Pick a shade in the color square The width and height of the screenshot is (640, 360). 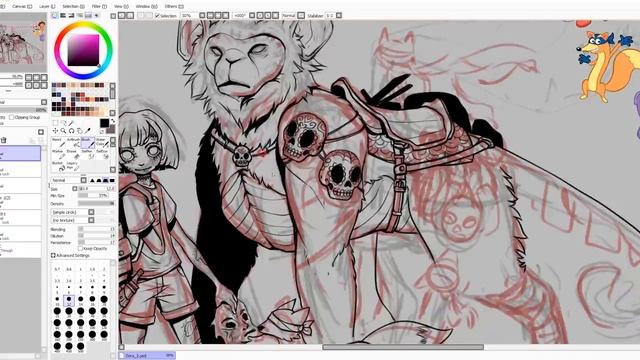(83, 50)
